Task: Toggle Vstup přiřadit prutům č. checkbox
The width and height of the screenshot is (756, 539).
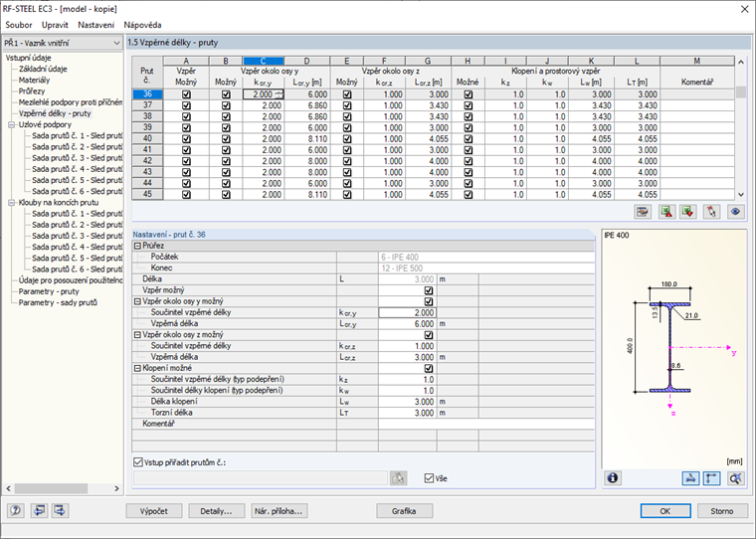Action: [138, 462]
